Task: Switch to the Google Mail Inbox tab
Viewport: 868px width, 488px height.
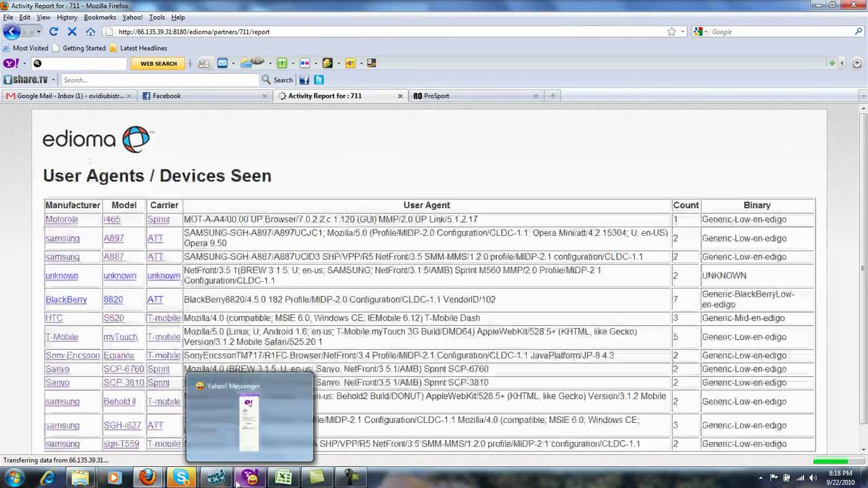Action: [68, 96]
